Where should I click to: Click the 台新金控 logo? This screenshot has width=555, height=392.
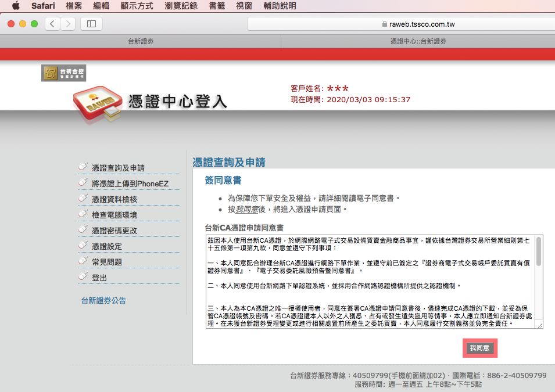pyautogui.click(x=64, y=73)
